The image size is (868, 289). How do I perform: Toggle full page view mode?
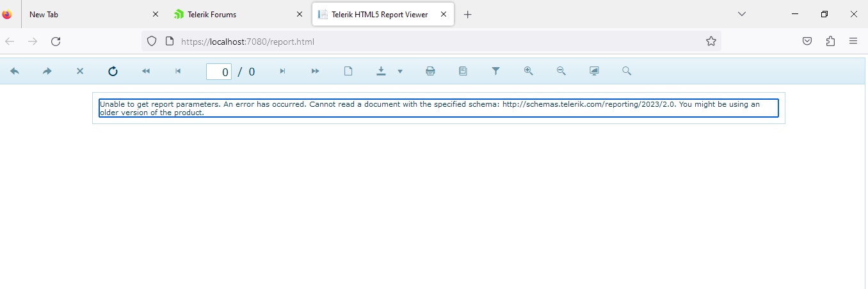pos(594,72)
